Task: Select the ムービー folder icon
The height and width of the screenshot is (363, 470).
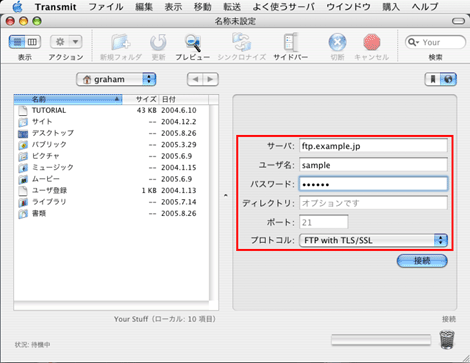Action: click(x=23, y=179)
